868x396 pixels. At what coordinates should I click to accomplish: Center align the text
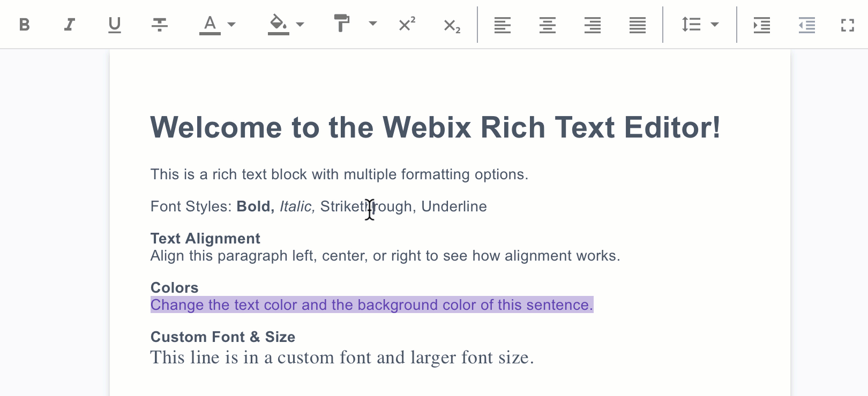pyautogui.click(x=547, y=25)
